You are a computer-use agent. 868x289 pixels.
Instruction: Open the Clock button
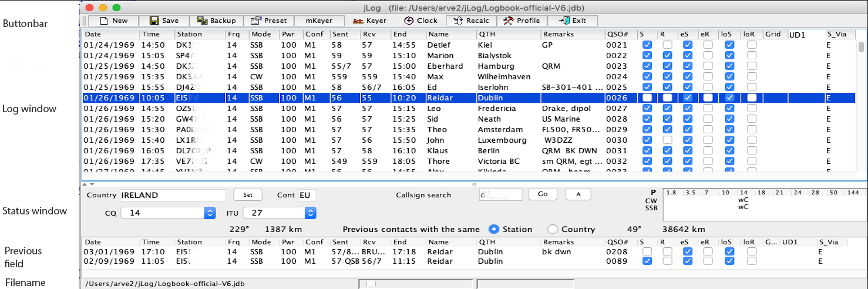click(421, 21)
